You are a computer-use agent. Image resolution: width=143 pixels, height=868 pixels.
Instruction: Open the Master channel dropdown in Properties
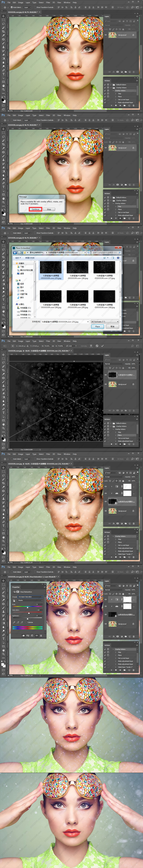[x=30, y=600]
